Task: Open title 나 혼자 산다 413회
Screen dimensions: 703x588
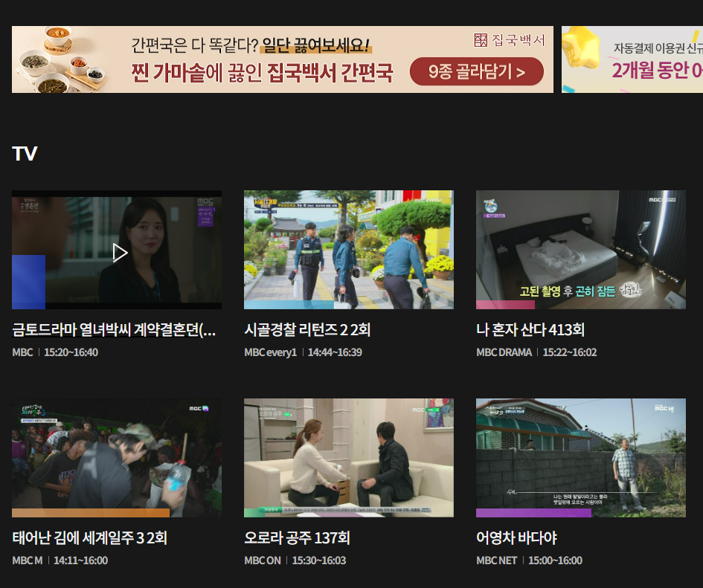Action: [x=530, y=330]
